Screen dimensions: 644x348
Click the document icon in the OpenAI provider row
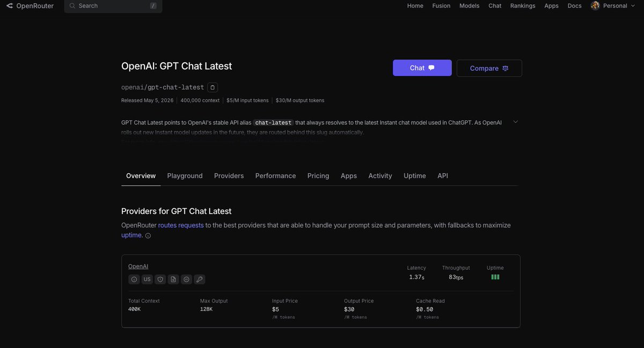tap(173, 279)
